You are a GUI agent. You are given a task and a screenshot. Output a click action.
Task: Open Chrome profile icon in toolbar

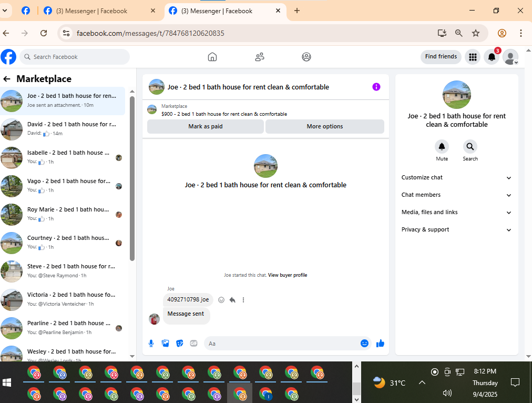(x=502, y=33)
